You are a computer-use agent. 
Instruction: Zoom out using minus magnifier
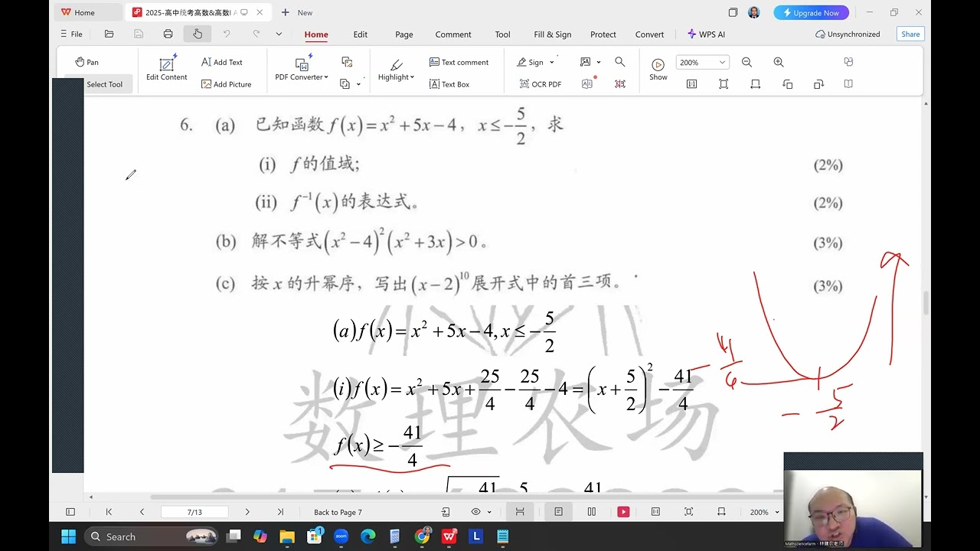(x=746, y=62)
